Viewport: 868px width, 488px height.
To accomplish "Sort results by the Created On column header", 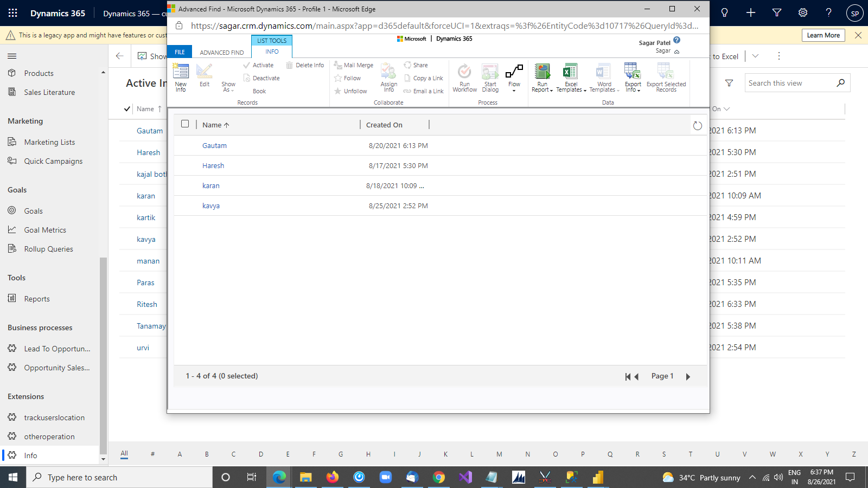I will point(384,125).
